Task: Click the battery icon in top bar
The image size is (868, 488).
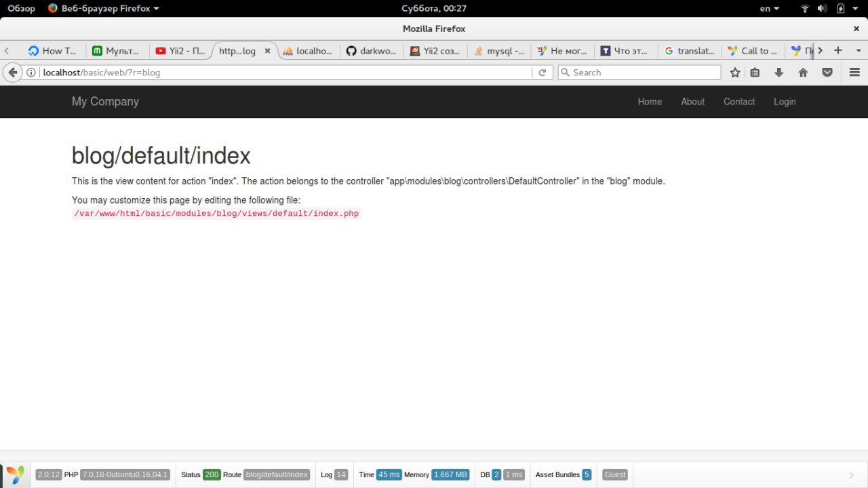Action: tap(841, 8)
